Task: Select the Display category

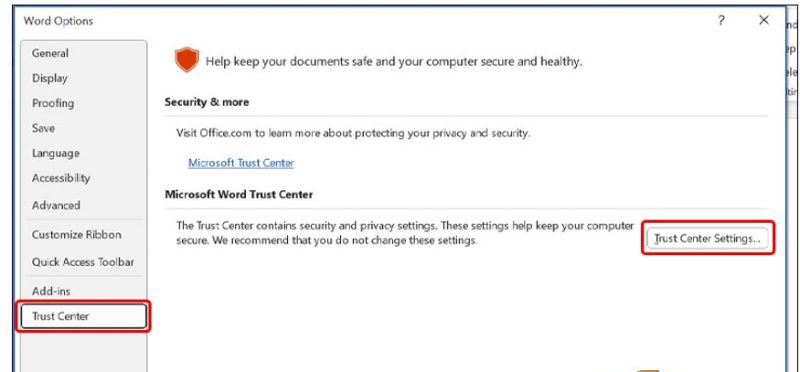Action: 49,78
